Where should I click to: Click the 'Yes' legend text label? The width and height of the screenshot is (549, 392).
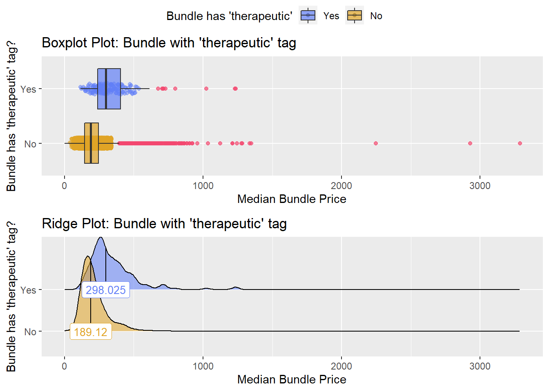331,16
